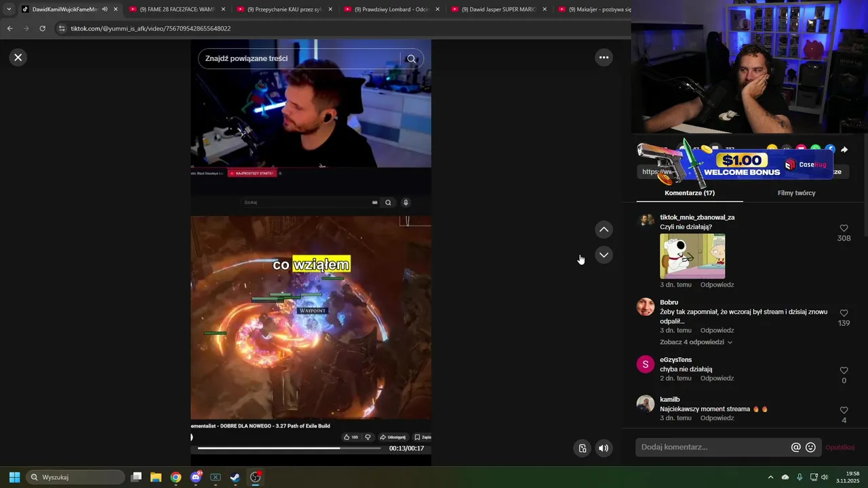Like Bobru's comment with heart
868x488 pixels.
[844, 313]
